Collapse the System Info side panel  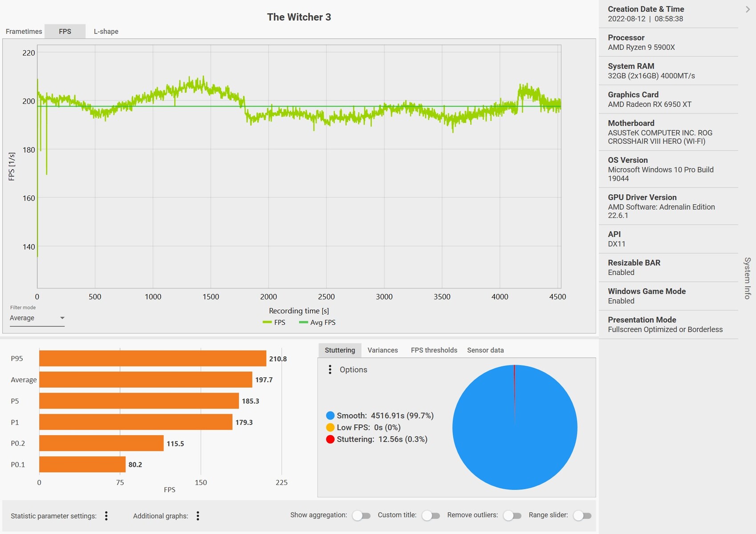click(748, 9)
